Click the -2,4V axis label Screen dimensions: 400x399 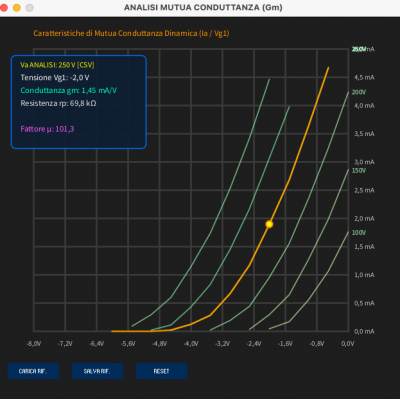(x=254, y=344)
